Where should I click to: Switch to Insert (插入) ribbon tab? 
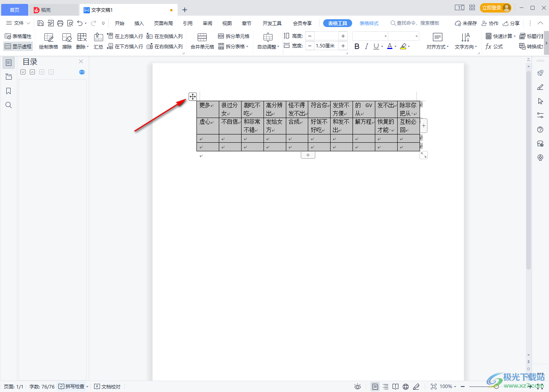pos(139,23)
